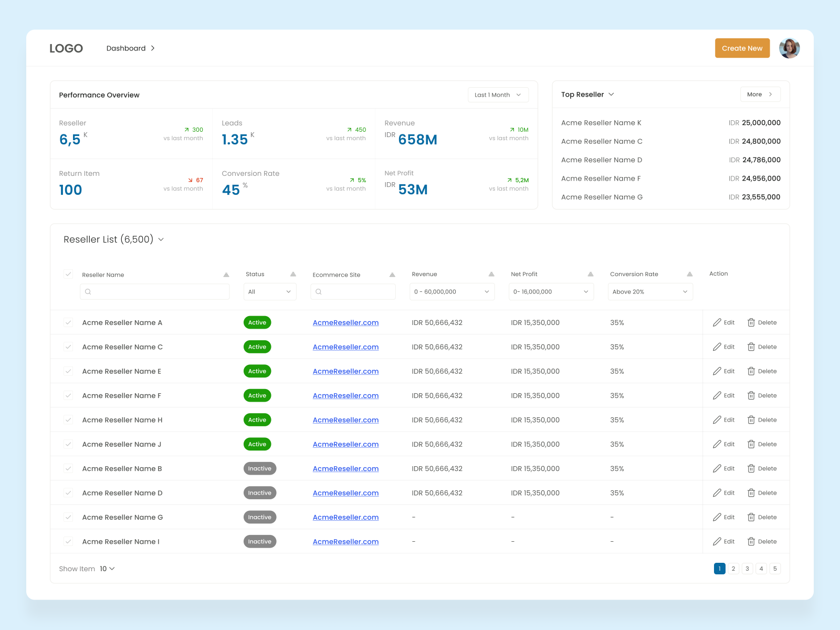Open the Status filter dropdown showing All
840x630 pixels.
coord(269,291)
